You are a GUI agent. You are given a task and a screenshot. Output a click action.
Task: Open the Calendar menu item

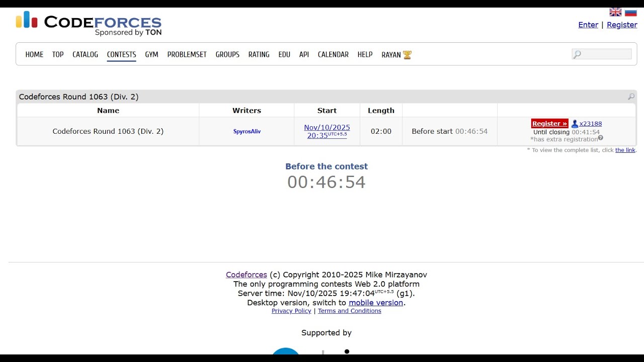[333, 54]
